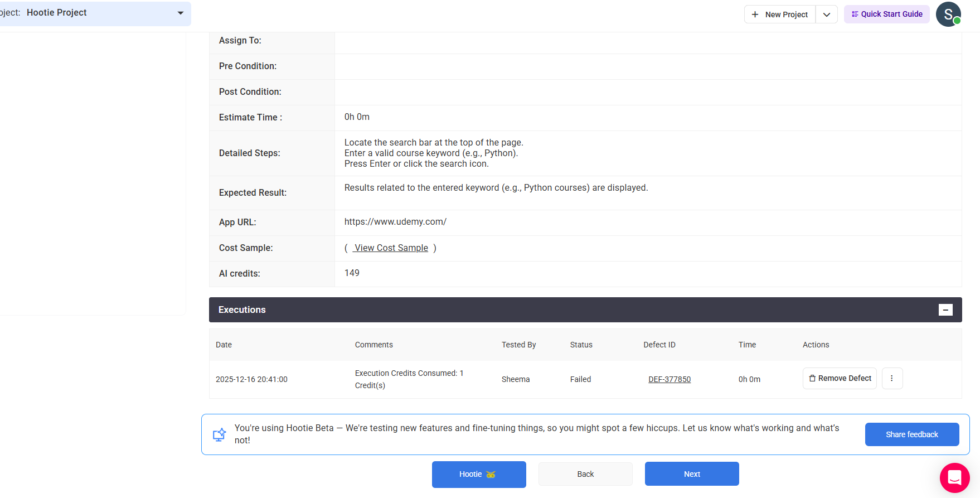Open the three-dot execution actions menu
980x498 pixels.
(x=892, y=379)
